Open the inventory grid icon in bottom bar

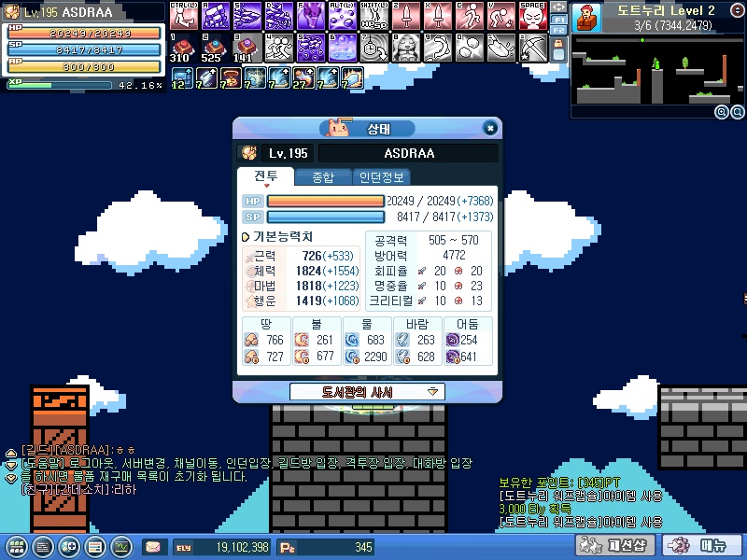(x=17, y=547)
